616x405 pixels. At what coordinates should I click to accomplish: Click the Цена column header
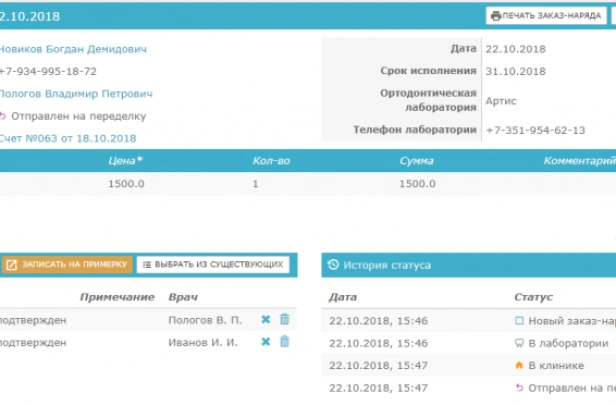125,160
